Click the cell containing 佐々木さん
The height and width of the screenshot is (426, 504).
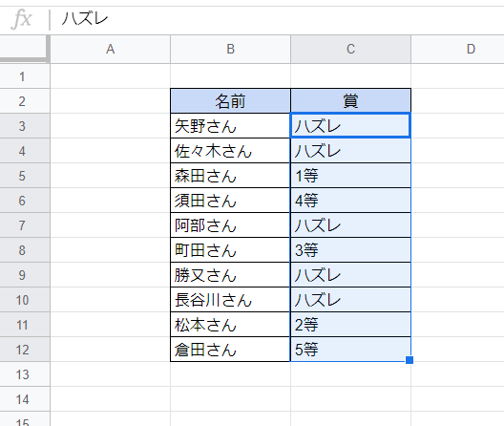pyautogui.click(x=230, y=151)
